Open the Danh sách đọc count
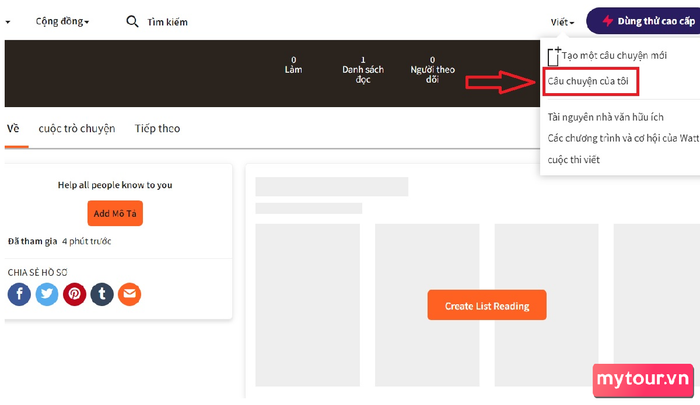 coord(363,70)
